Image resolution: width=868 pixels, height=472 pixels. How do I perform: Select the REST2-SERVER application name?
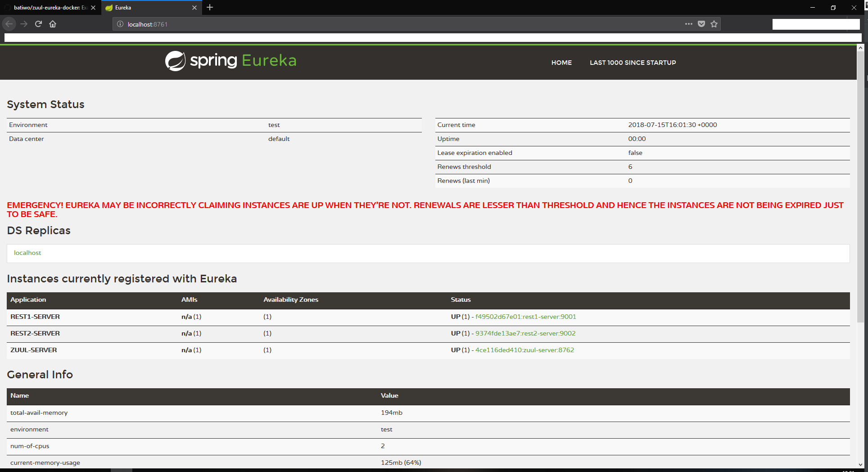point(35,333)
